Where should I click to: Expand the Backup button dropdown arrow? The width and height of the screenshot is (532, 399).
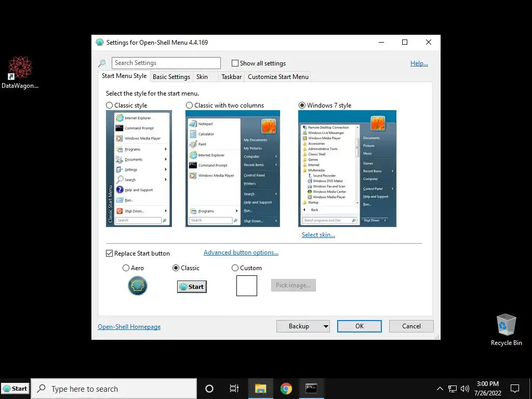(326, 326)
